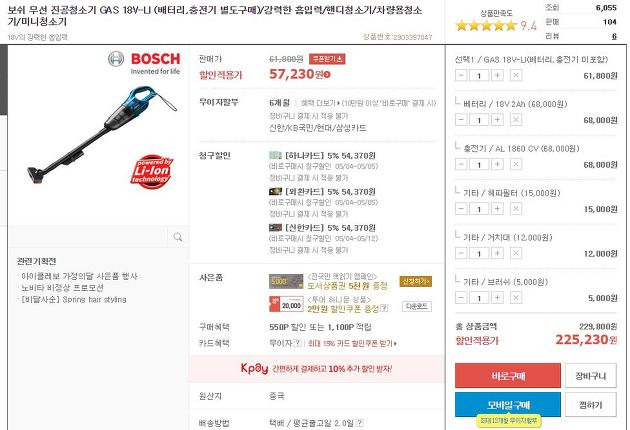Increase quantity of GAS 18V-LI vacuum

(x=497, y=75)
